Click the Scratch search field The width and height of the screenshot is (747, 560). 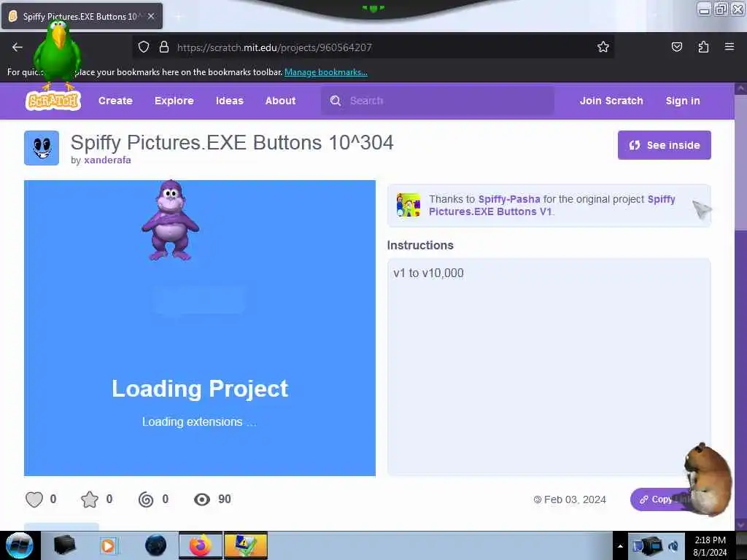coord(438,101)
